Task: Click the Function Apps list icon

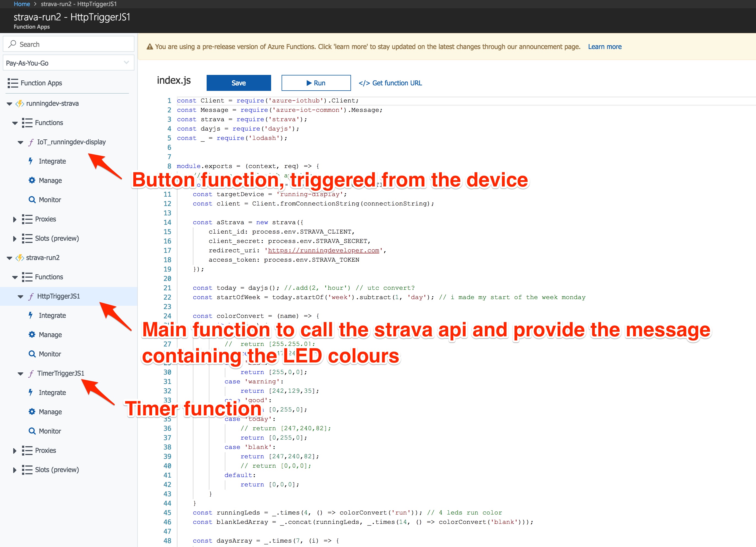Action: coord(13,83)
